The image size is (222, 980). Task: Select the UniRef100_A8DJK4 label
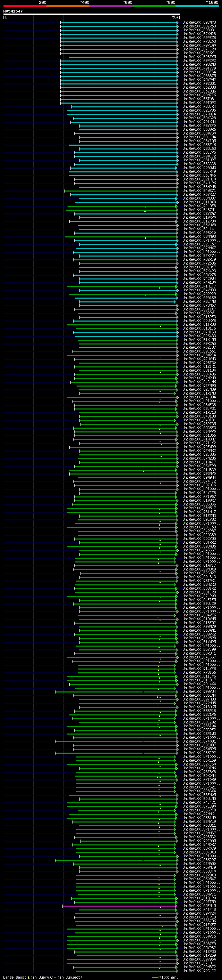[x=199, y=106]
